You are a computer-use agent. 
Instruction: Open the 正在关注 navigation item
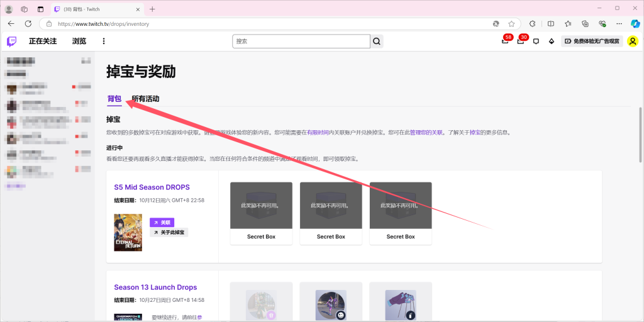[x=43, y=41]
